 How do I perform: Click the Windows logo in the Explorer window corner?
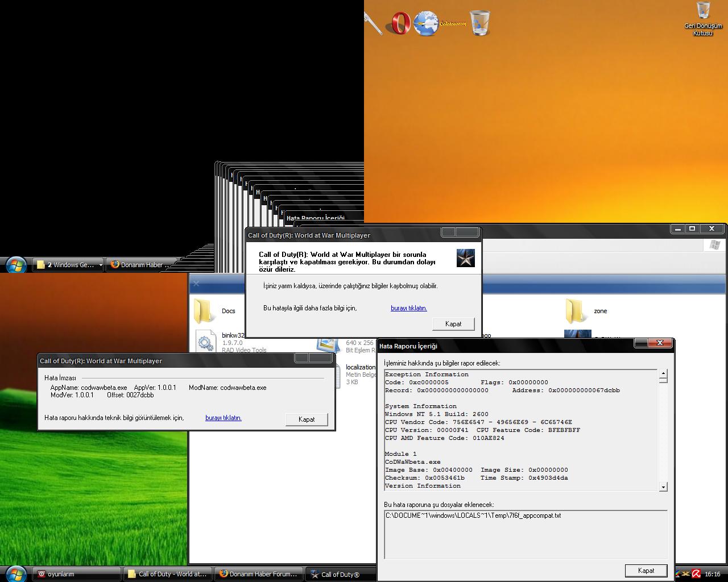pos(715,245)
